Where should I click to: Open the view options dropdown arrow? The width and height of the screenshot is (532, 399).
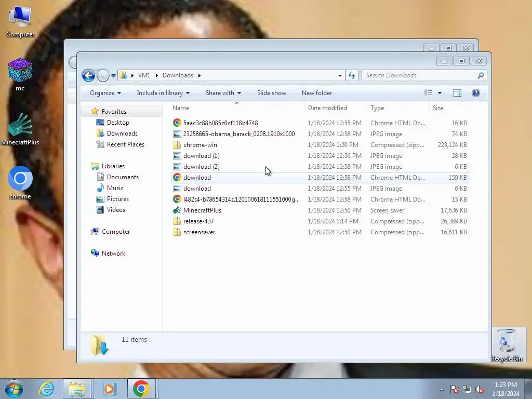point(440,93)
